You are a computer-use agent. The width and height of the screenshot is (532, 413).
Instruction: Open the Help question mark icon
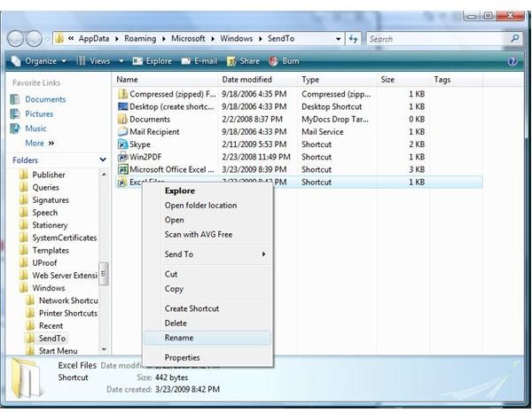pyautogui.click(x=512, y=61)
